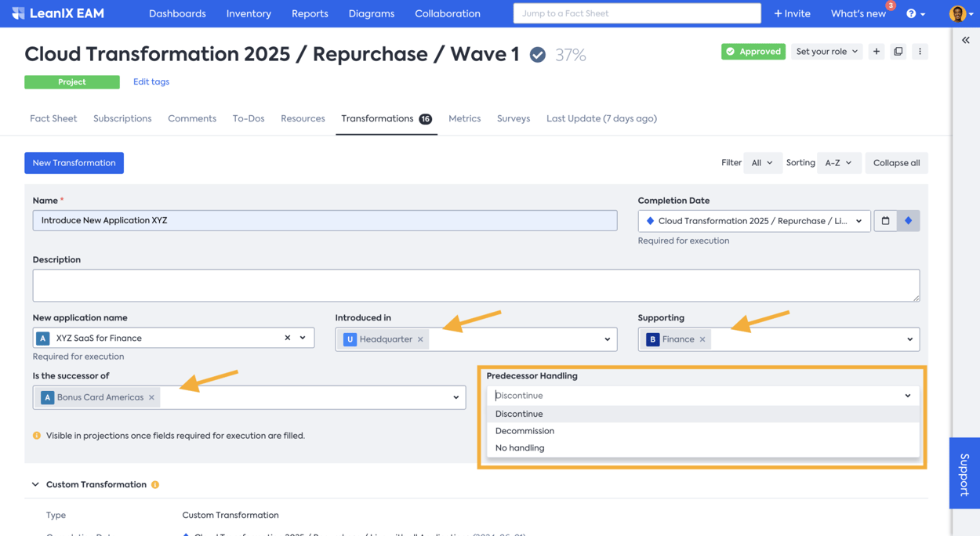Remove Finance from the Supporting field
Screen dimensions: 980x536
point(702,339)
